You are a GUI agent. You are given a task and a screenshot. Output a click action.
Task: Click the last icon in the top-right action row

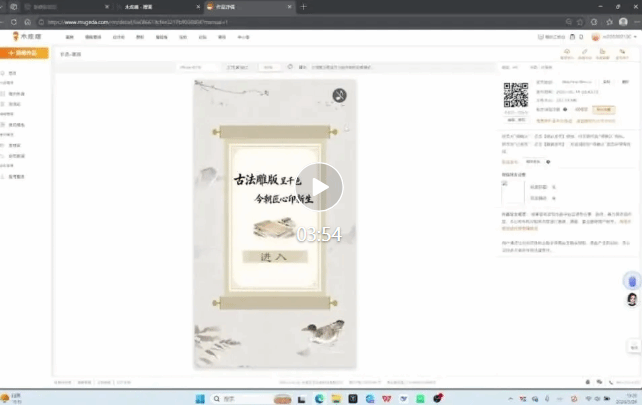click(x=622, y=54)
